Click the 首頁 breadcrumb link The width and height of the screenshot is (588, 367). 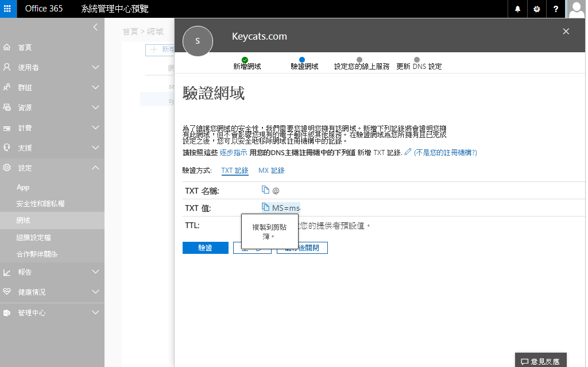[x=130, y=32]
